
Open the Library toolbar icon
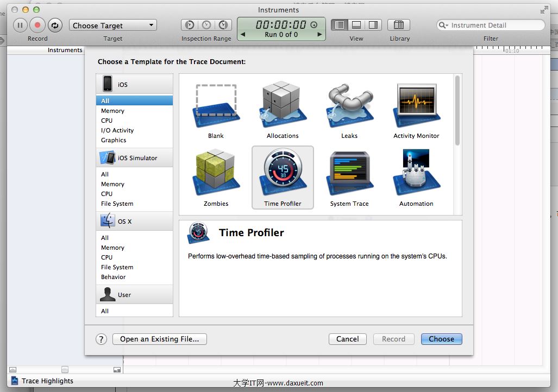coord(399,25)
